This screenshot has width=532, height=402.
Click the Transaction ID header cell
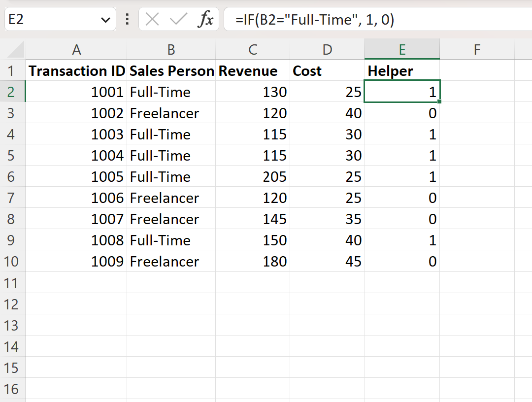tap(76, 70)
